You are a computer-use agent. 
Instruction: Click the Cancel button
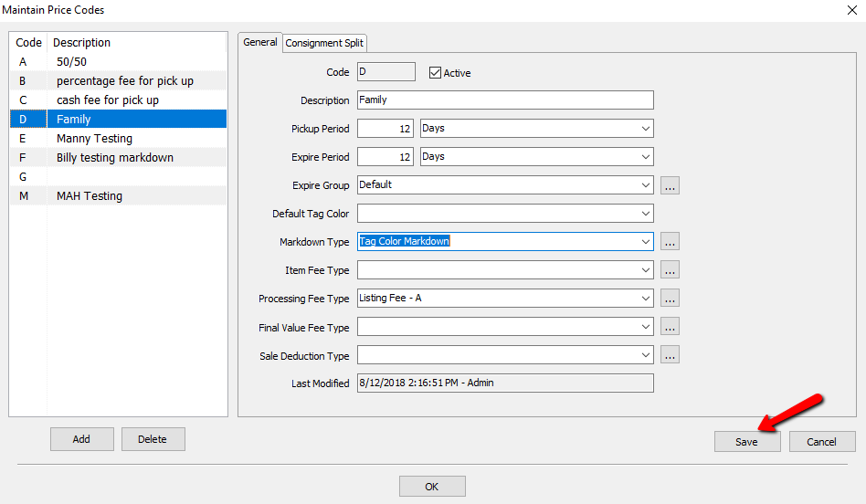(822, 442)
